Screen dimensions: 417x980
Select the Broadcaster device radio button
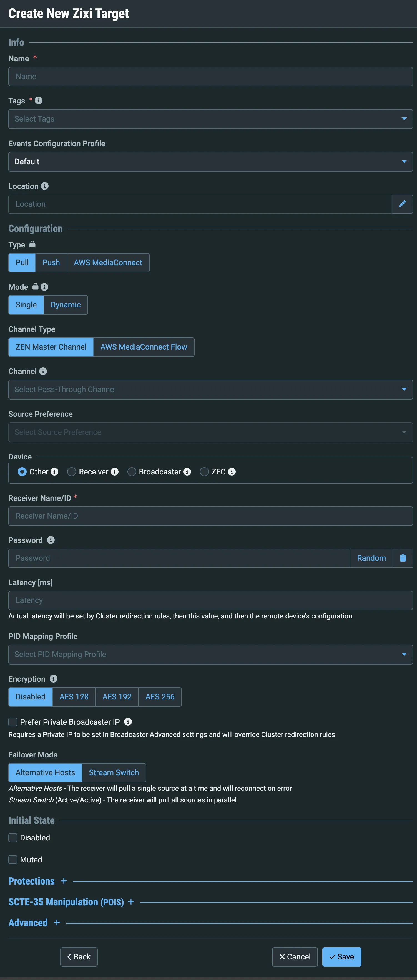point(132,472)
